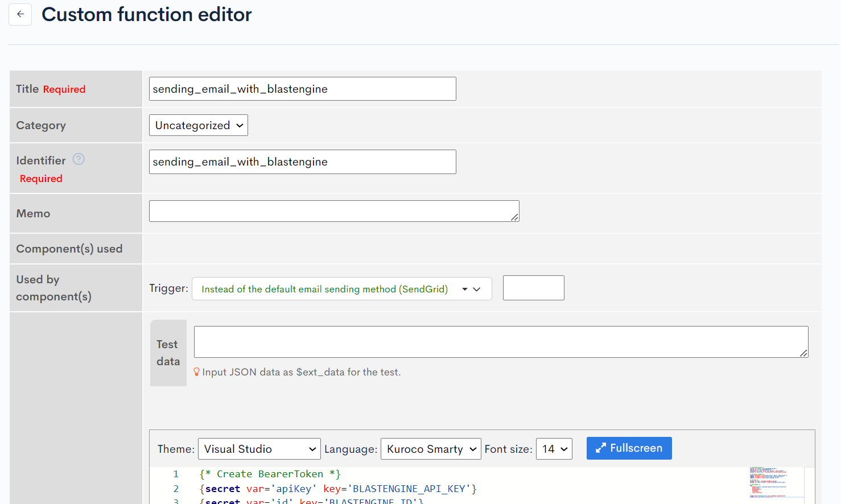Click the Memo field resize handle
The width and height of the screenshot is (841, 504).
pos(514,217)
